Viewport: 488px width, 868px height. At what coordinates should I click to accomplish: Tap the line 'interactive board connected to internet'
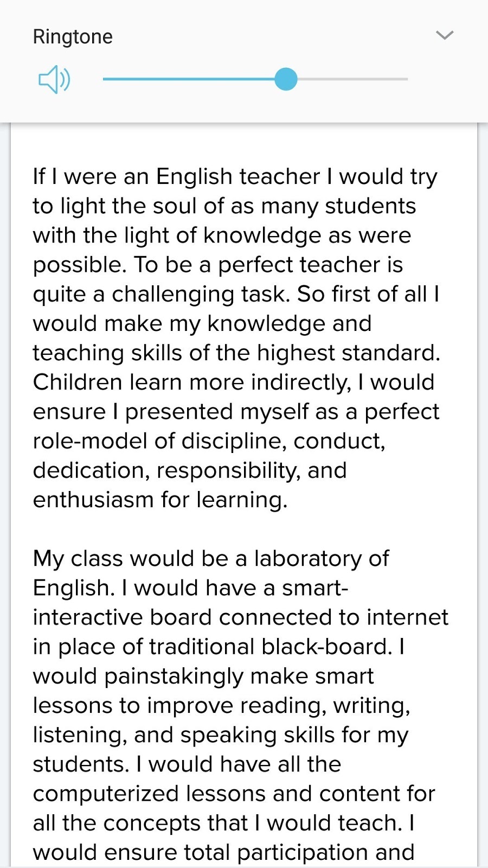[x=241, y=617]
